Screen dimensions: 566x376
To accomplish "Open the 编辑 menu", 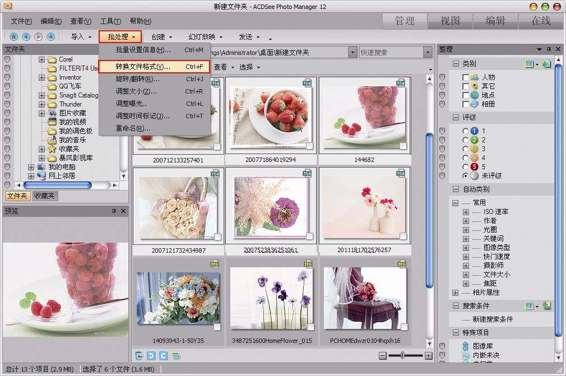I will tap(51, 21).
